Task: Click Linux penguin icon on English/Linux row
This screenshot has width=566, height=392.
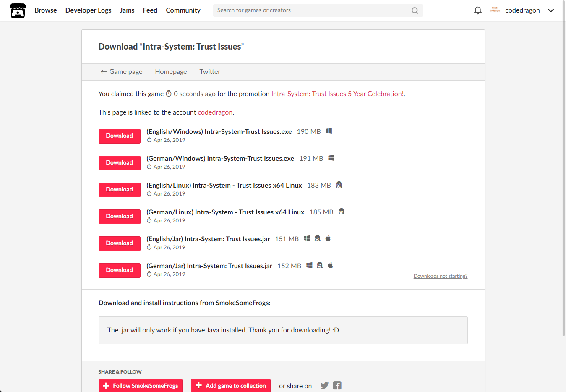Action: coord(339,185)
